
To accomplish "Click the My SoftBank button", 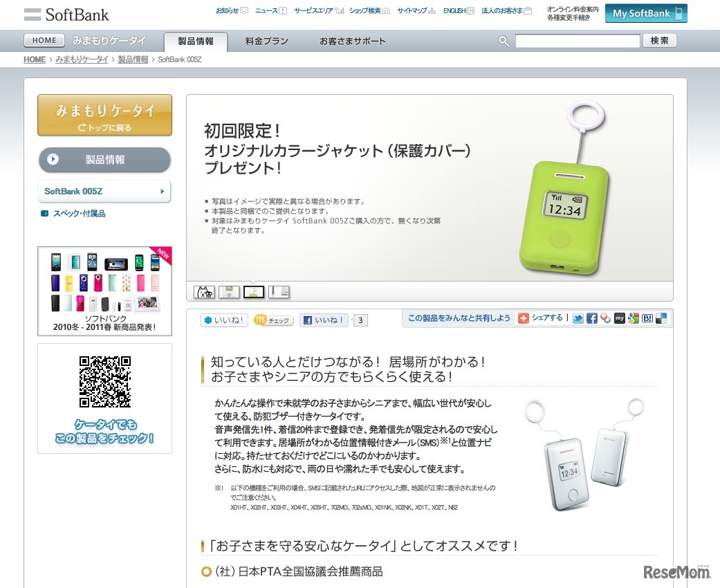I will point(646,13).
